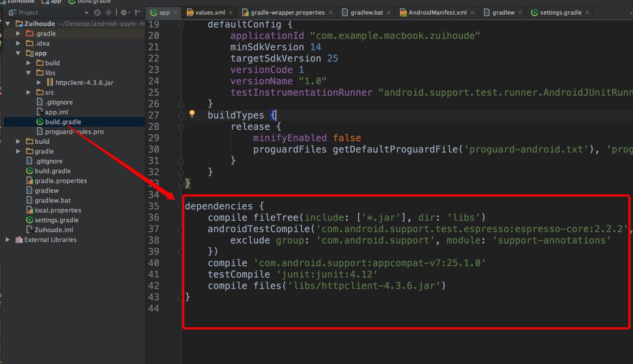The height and width of the screenshot is (364, 633).
Task: Click 'com.android.support:appcompat-v7:25.1.0' string
Action: point(370,263)
